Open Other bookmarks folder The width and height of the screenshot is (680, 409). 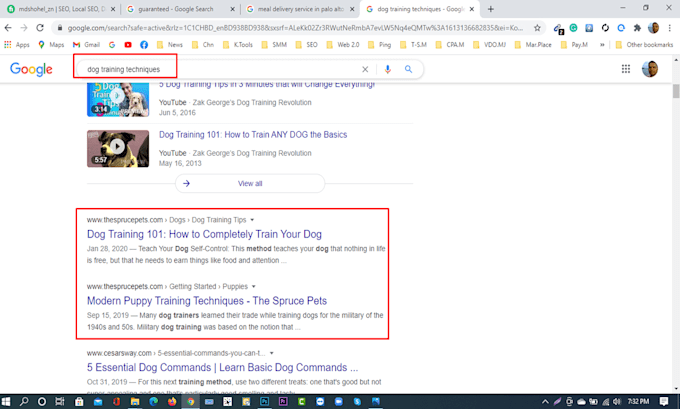pyautogui.click(x=644, y=45)
